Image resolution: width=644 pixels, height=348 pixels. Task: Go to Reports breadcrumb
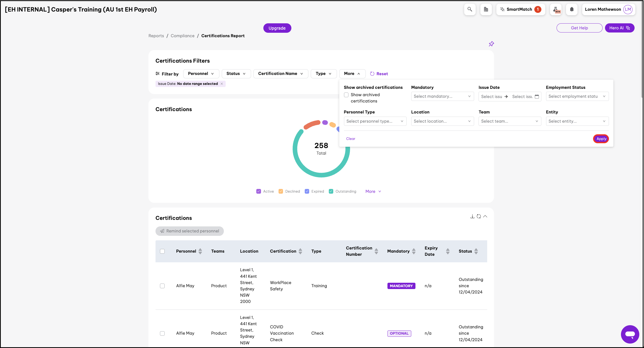(x=156, y=36)
